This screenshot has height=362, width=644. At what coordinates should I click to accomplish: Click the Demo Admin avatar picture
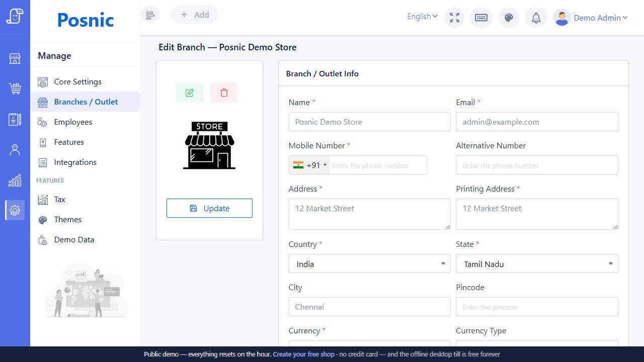pos(561,18)
